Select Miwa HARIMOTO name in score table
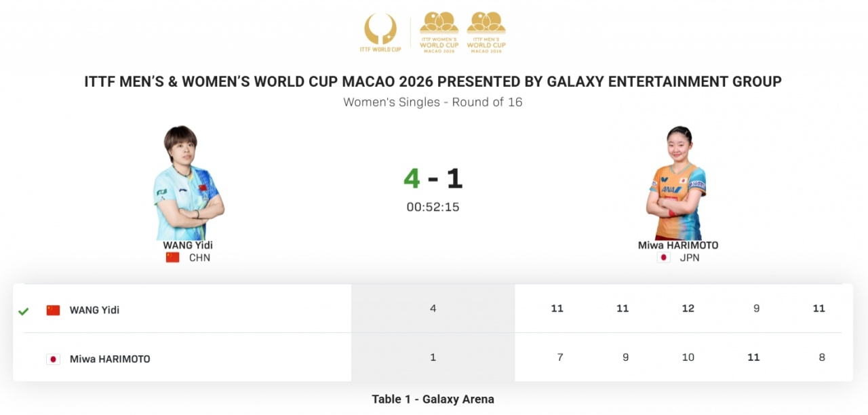This screenshot has width=868, height=415. (110, 359)
